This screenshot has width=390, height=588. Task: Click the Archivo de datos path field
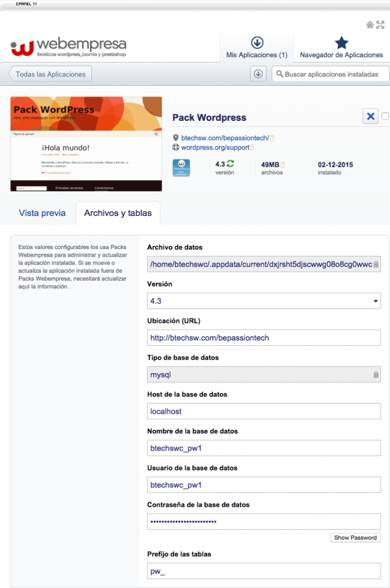[x=264, y=265]
